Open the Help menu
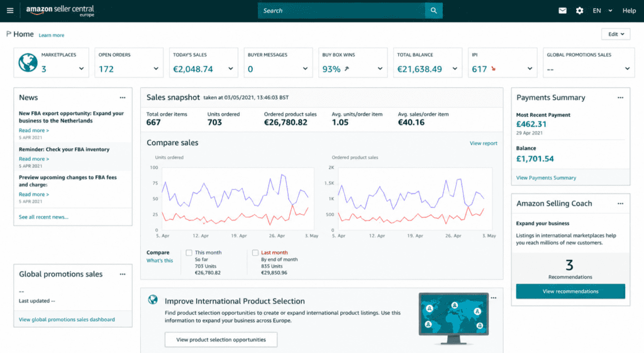Viewport: 644px width, 353px height. tap(629, 11)
